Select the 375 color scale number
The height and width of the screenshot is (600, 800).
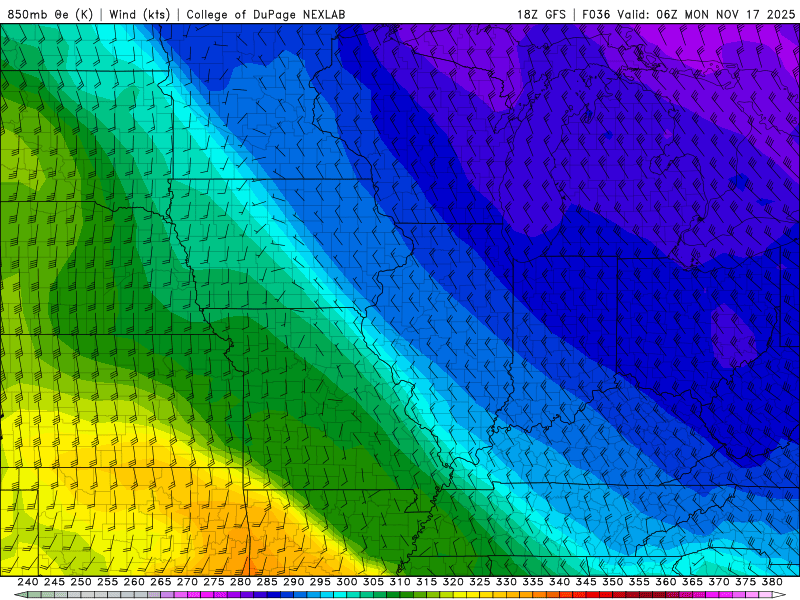click(745, 582)
